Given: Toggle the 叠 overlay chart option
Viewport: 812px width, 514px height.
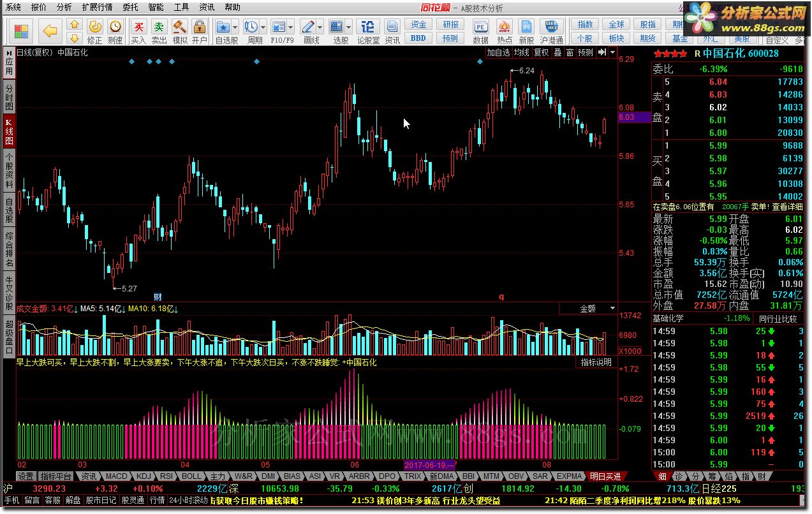Looking at the screenshot, I should (557, 52).
